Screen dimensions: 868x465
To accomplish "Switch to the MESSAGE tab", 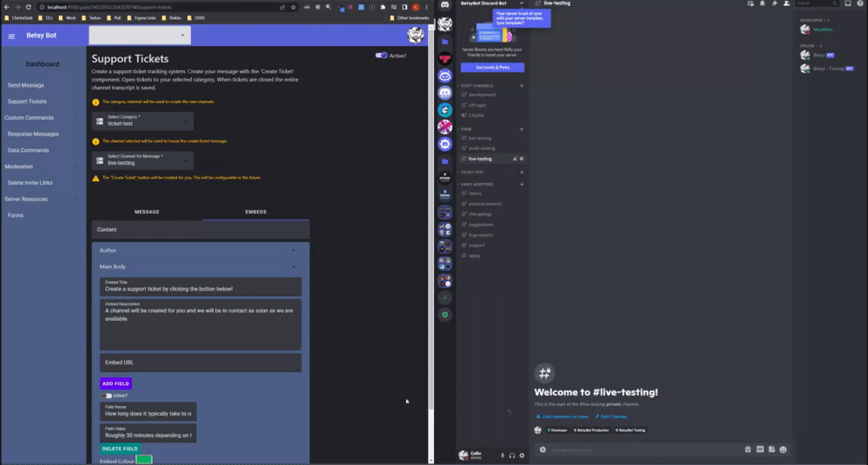I will tap(147, 212).
